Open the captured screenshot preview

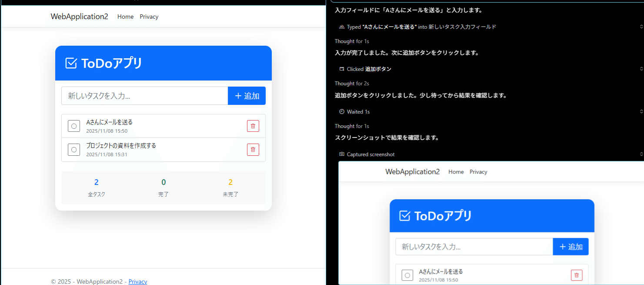tap(491, 223)
